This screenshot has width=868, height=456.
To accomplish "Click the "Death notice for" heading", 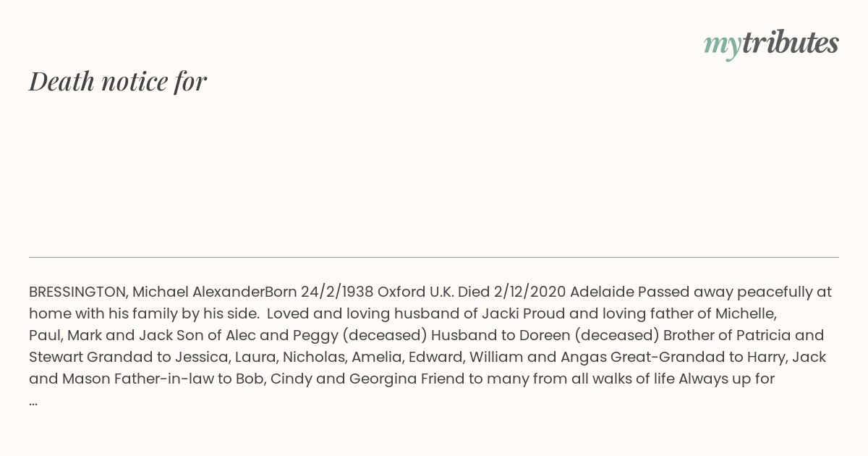I will [118, 81].
